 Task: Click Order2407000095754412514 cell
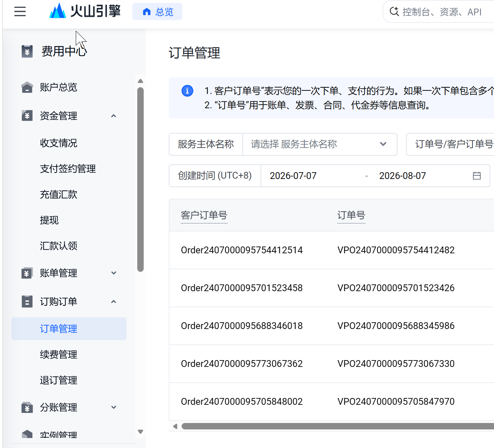[242, 250]
